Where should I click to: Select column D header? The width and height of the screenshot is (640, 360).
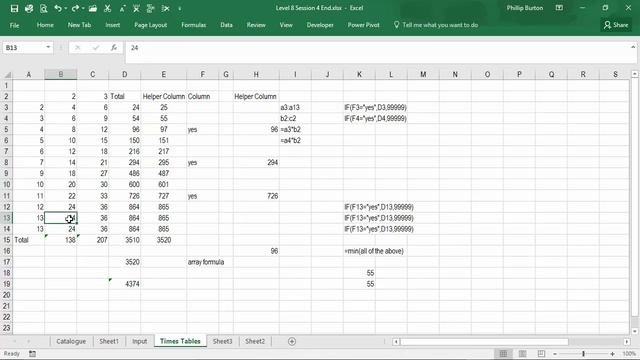(x=124, y=75)
